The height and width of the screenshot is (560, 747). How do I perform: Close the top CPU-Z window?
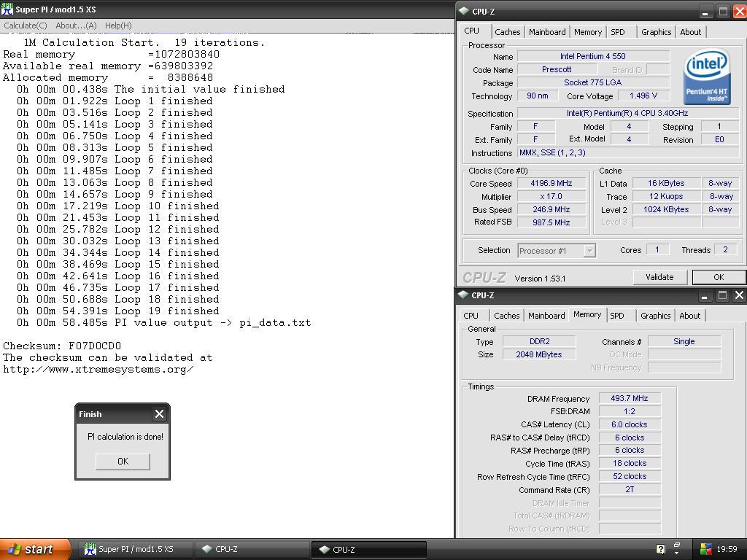[740, 12]
